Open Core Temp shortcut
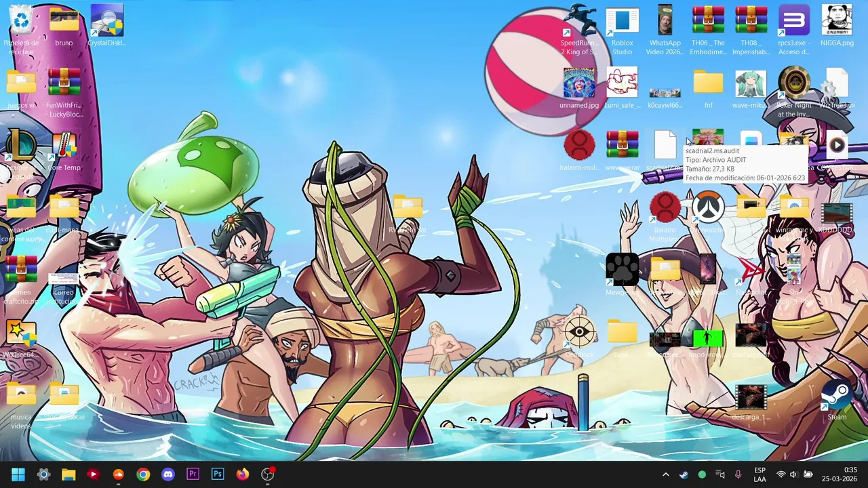Image resolution: width=868 pixels, height=488 pixels. [64, 150]
